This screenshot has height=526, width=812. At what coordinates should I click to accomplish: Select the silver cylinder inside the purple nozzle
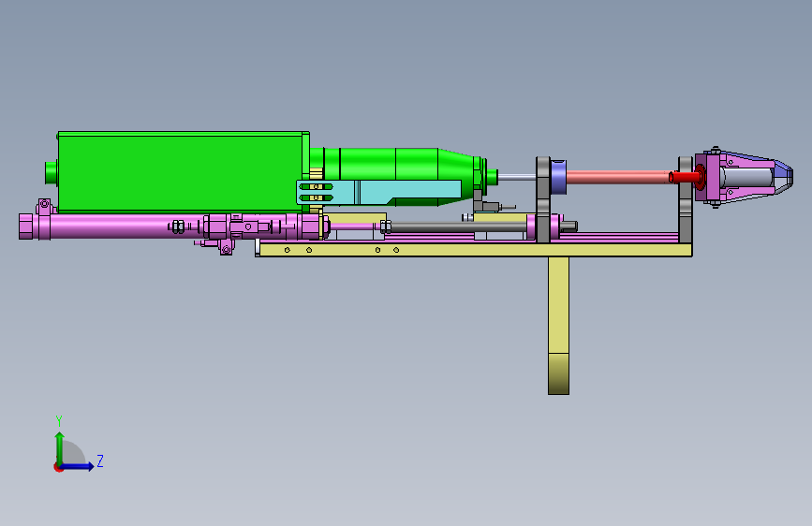pos(747,177)
